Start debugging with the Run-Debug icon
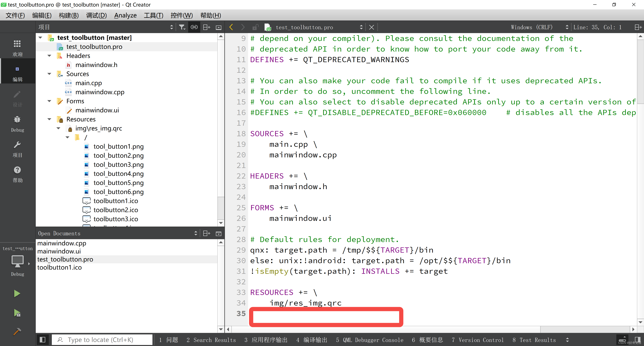The width and height of the screenshot is (644, 346). coord(17,313)
